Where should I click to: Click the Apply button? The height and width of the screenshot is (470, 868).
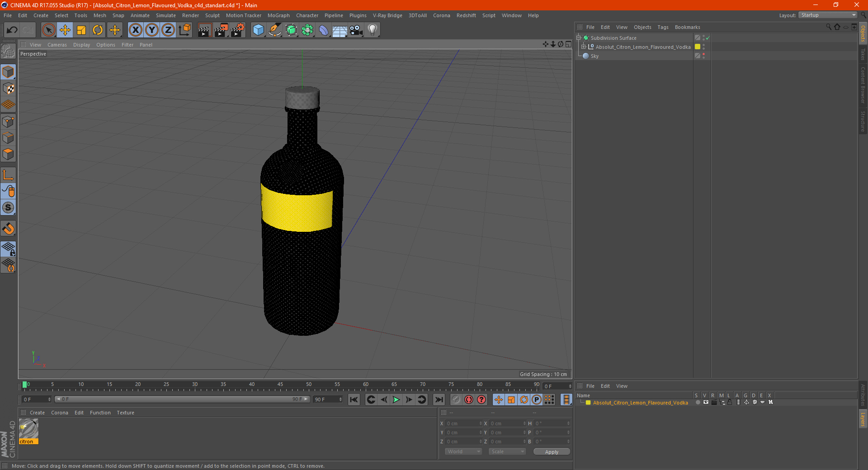tap(552, 452)
